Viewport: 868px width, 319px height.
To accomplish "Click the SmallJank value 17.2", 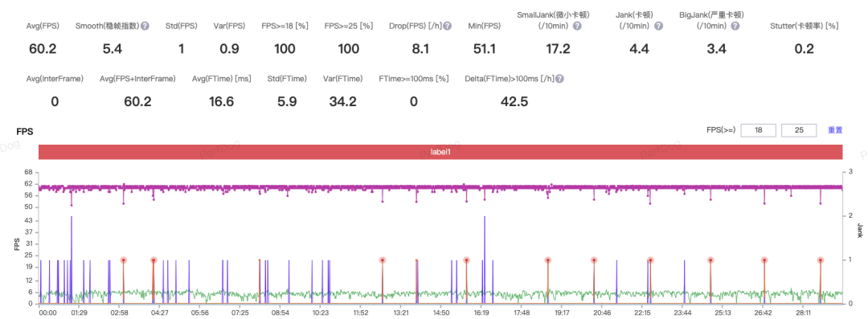I will (x=558, y=49).
